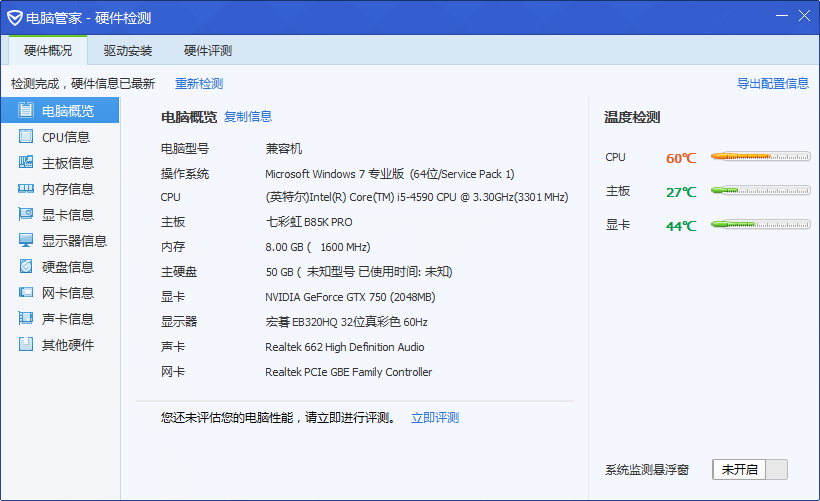820x501 pixels.
Task: Click the 50 GB 主硬盘 value
Action: click(359, 272)
